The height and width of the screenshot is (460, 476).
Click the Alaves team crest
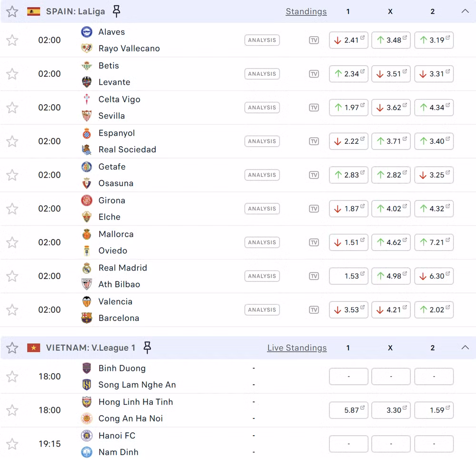click(87, 32)
